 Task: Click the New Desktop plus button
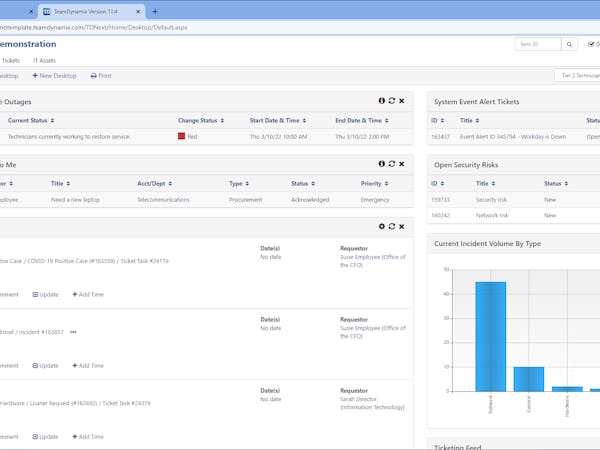pos(54,76)
